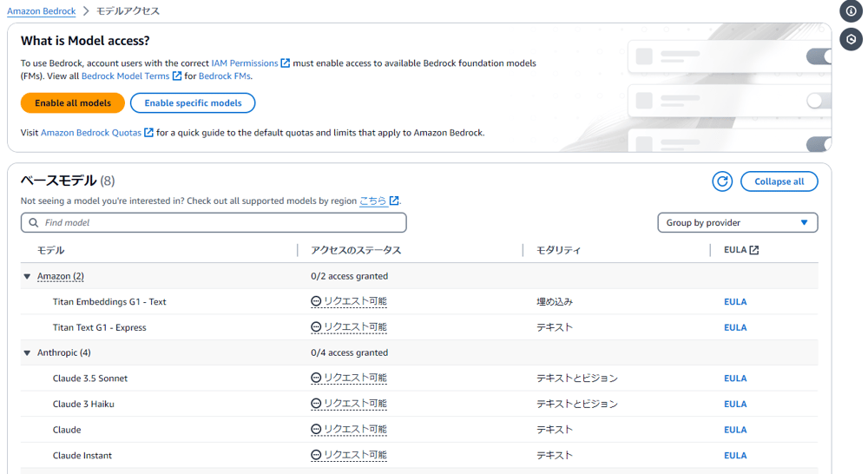The width and height of the screenshot is (868, 474).
Task: Open the Bedrock Model Terms link
Action: pos(126,76)
